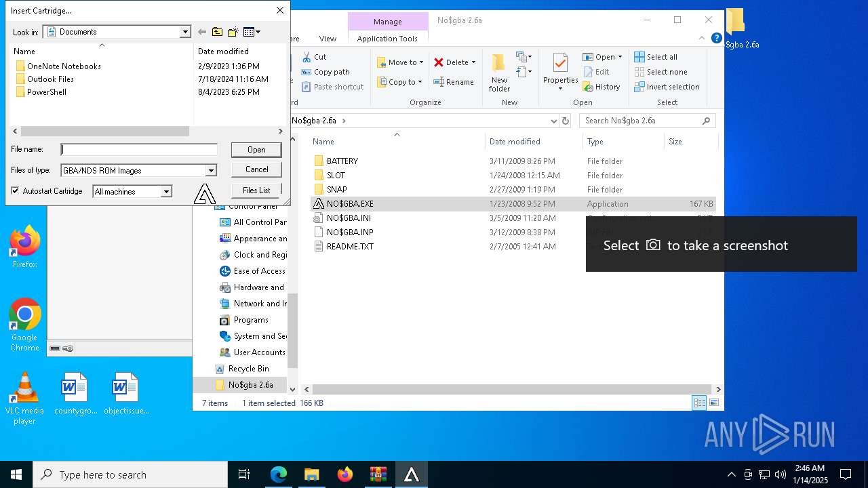Open Programs in navigation pane
This screenshot has height=488, width=868.
click(251, 320)
